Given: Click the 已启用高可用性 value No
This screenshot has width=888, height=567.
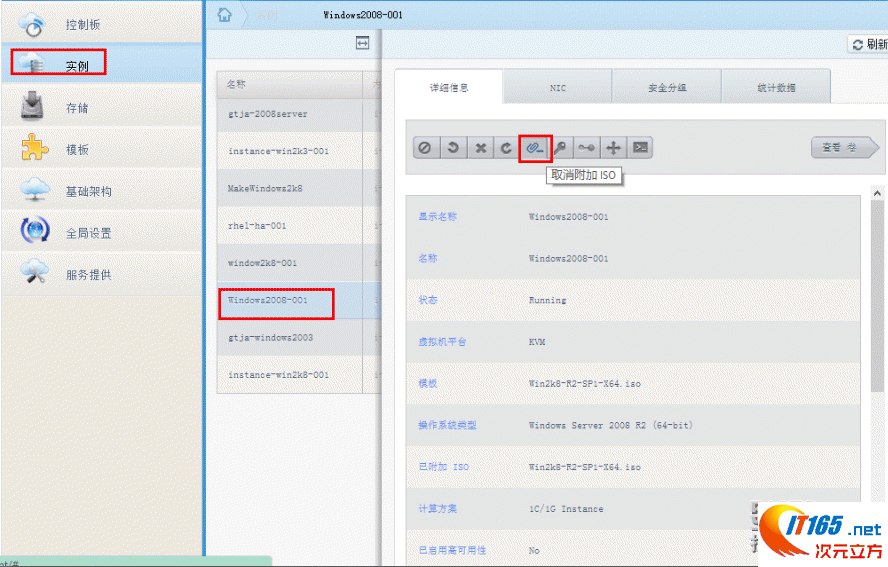Looking at the screenshot, I should pos(534,551).
